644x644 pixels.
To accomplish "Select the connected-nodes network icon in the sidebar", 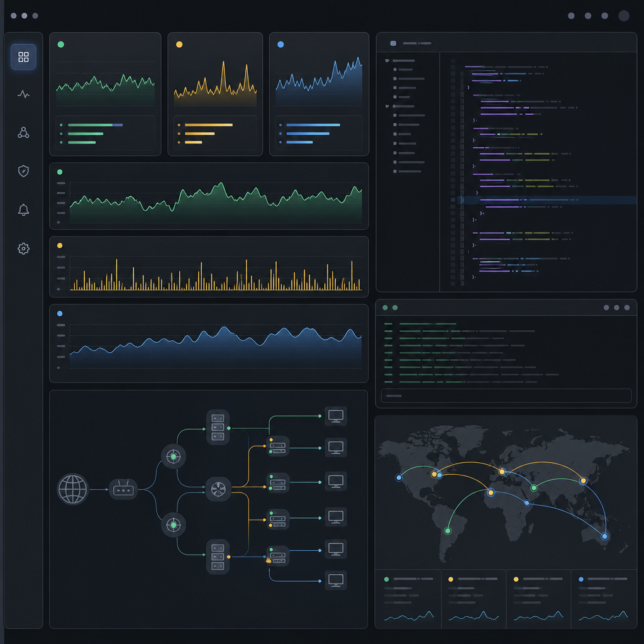I will pos(23,132).
